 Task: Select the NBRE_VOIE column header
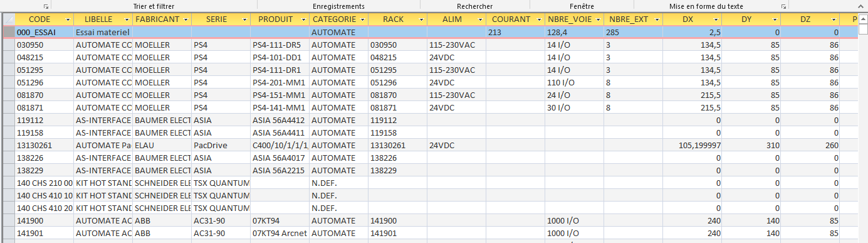pyautogui.click(x=574, y=19)
